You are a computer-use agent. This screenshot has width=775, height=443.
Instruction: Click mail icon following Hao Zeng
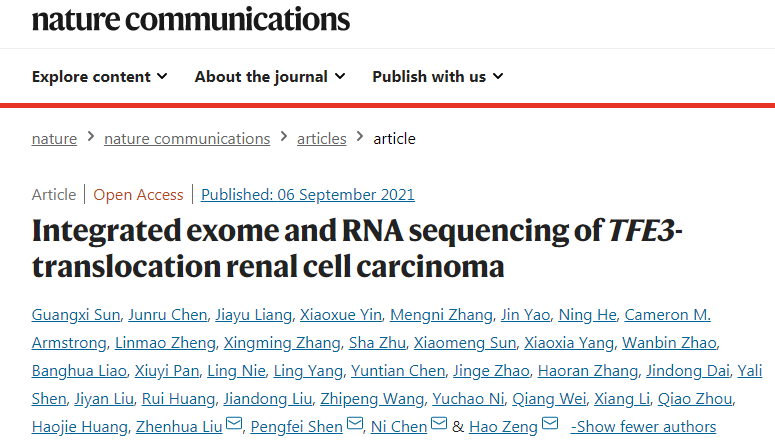[550, 424]
